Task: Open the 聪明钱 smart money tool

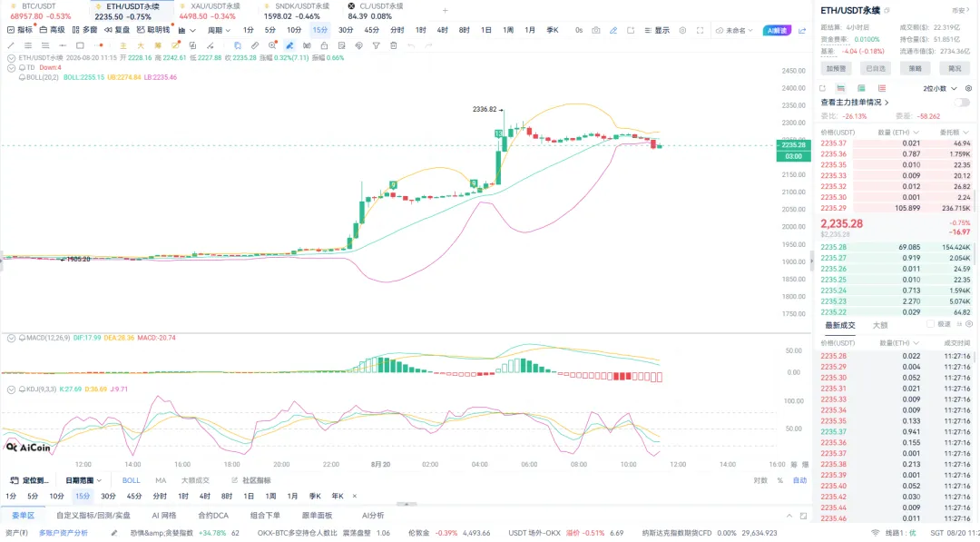Action: pyautogui.click(x=153, y=30)
